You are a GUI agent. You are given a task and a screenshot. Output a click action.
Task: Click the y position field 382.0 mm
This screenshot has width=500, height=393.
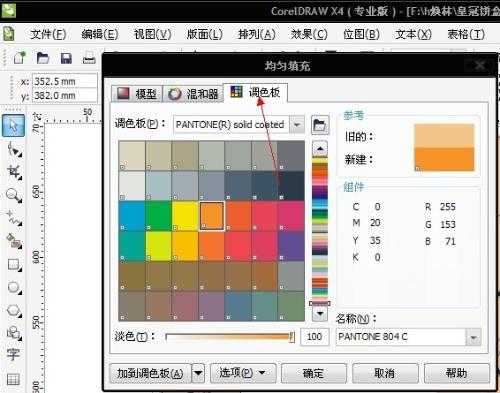click(x=65, y=96)
